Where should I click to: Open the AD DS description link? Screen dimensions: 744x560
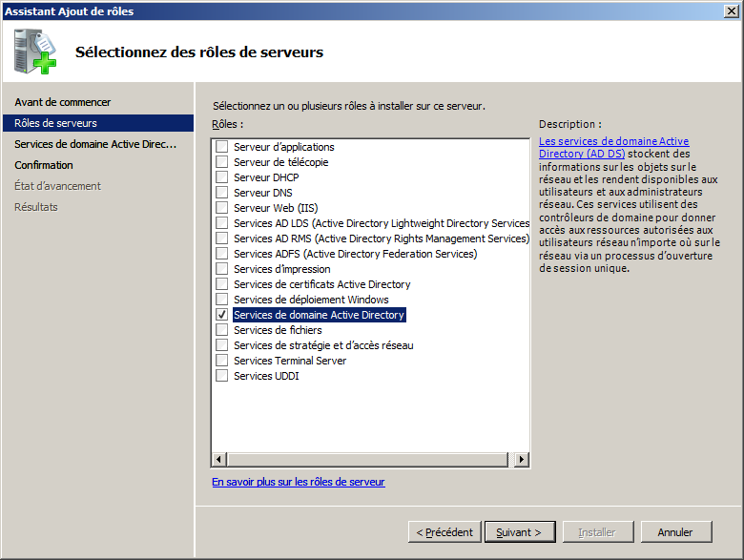coord(612,147)
